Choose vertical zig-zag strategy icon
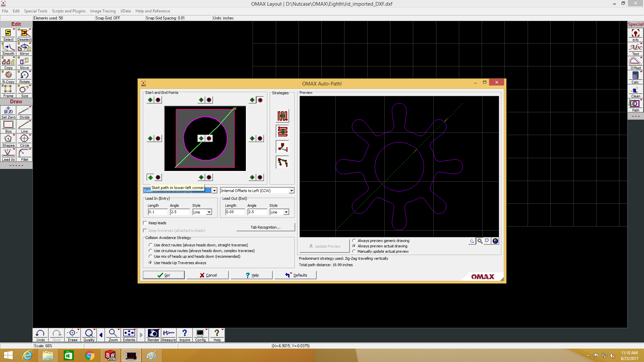 click(x=282, y=116)
